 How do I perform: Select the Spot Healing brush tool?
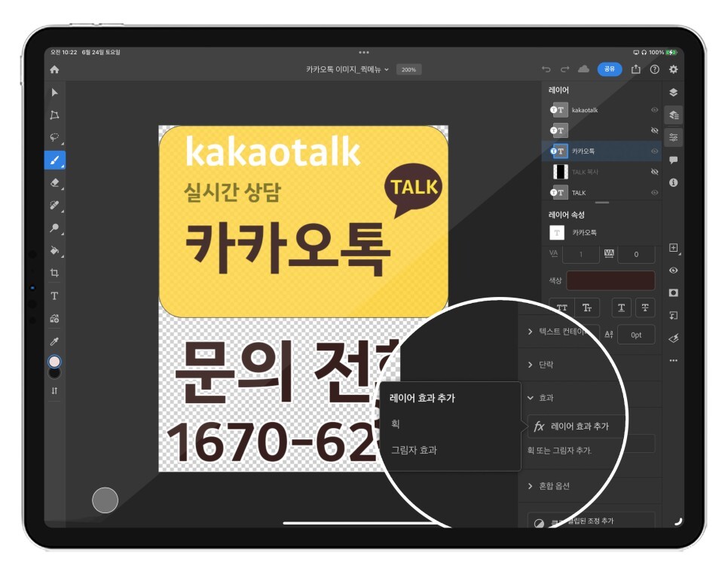pyautogui.click(x=54, y=205)
